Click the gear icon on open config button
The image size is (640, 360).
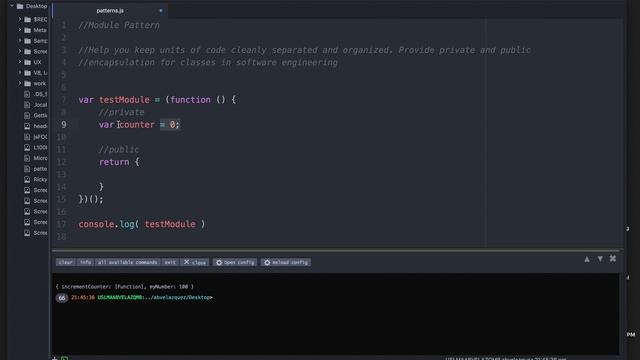pos(219,262)
